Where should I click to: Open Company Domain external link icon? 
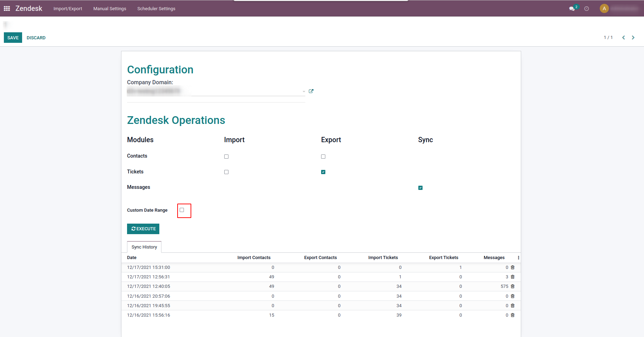coord(311,91)
